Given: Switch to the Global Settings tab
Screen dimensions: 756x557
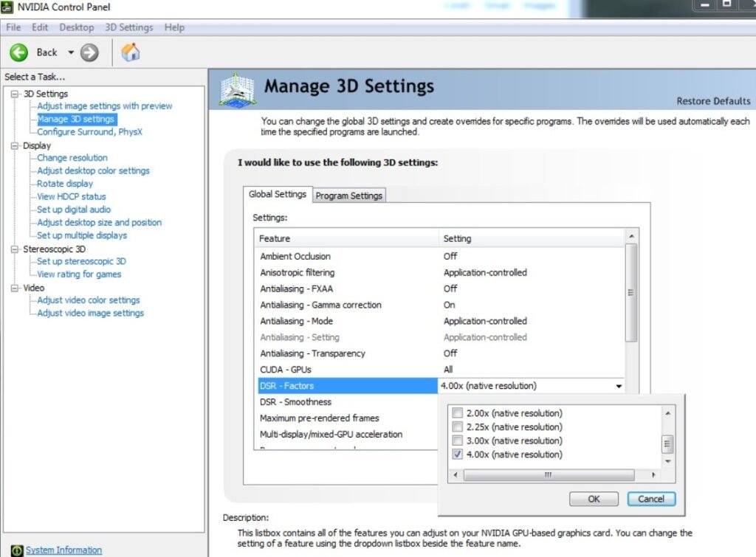Looking at the screenshot, I should [278, 194].
